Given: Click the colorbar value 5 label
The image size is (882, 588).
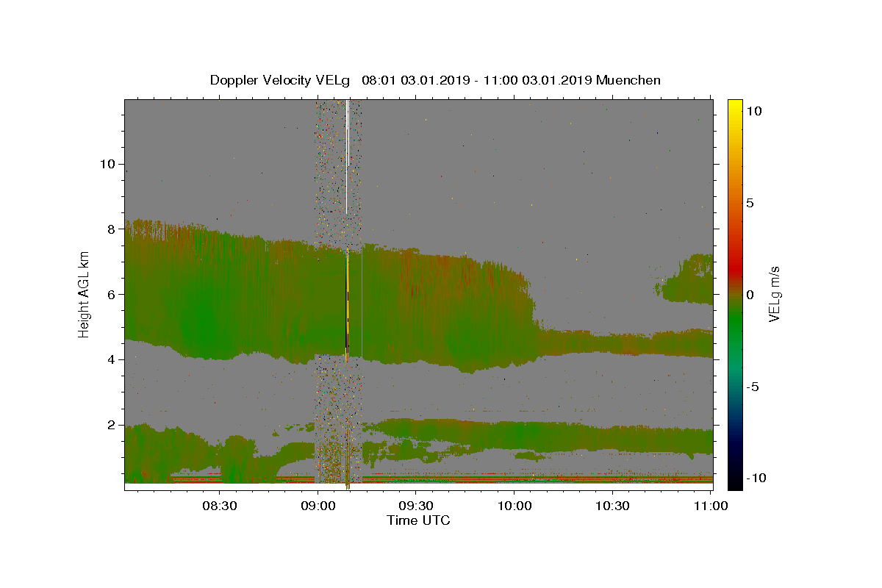Looking at the screenshot, I should 750,203.
